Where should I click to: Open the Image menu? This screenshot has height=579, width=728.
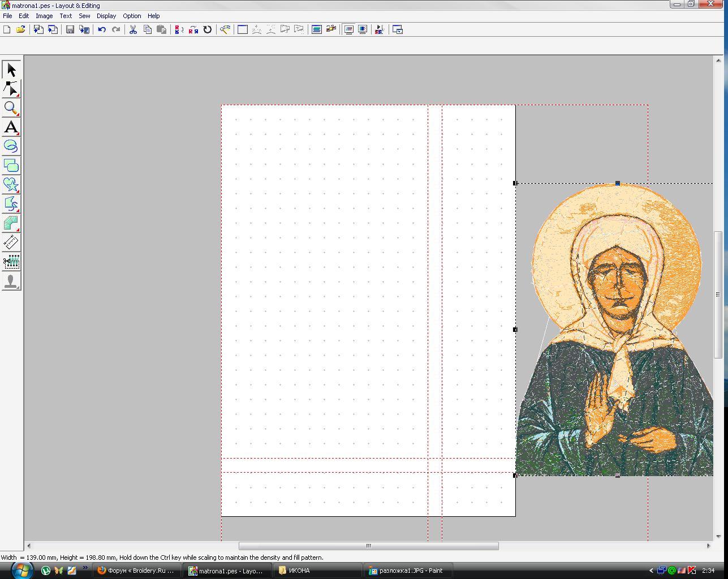point(44,16)
